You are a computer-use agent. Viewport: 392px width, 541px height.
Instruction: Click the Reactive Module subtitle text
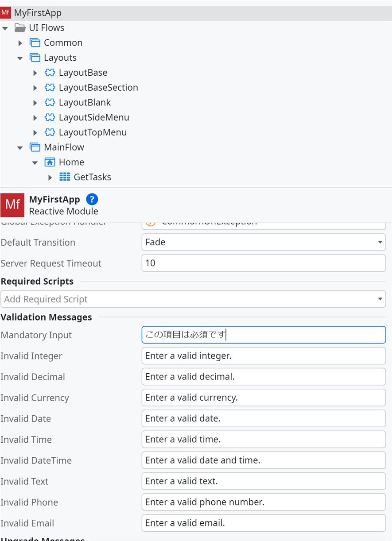click(64, 211)
